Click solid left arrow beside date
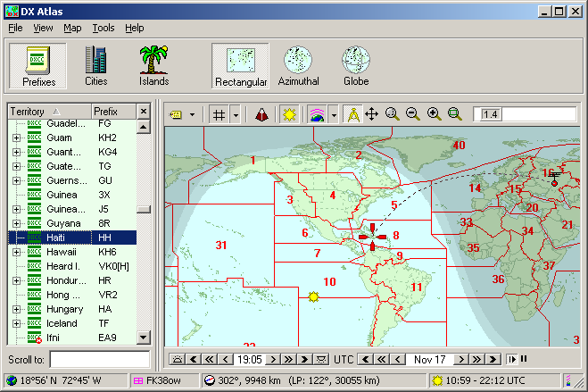 [366, 359]
